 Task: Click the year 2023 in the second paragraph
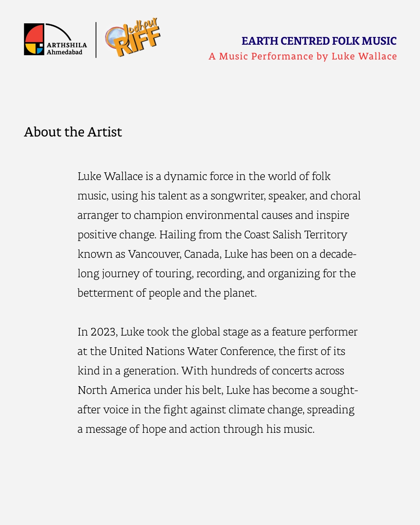103,332
